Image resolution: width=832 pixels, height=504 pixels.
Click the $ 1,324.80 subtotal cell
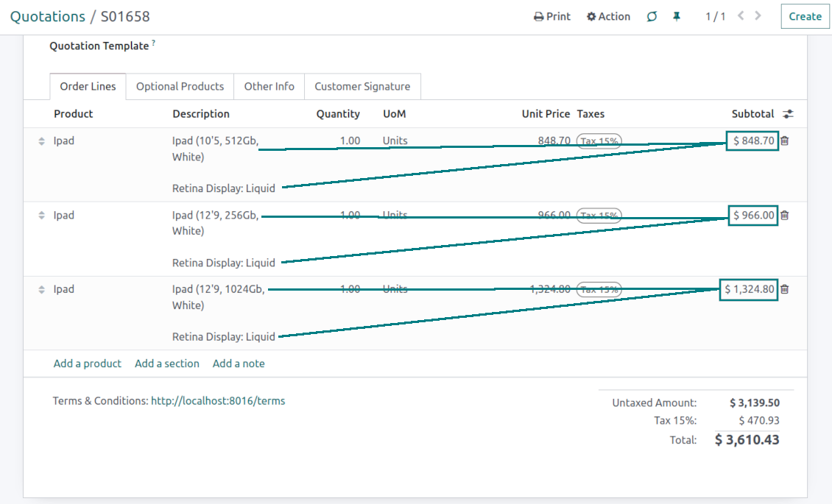[749, 289]
